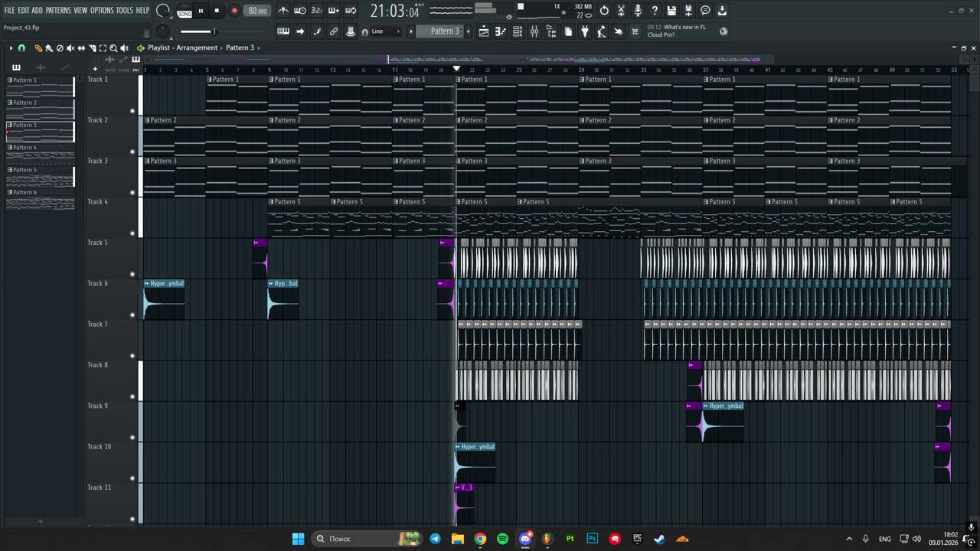
Task: Open the FILE menu
Action: coord(9,10)
